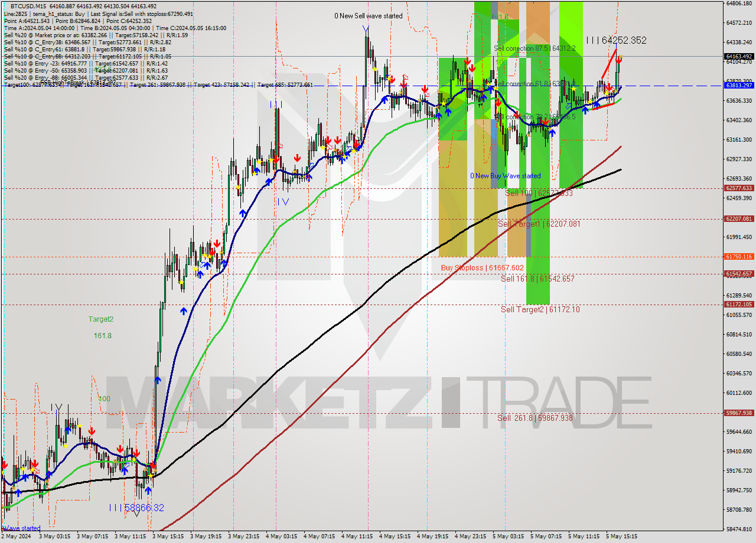Image resolution: width=756 pixels, height=543 pixels.
Task: Click the green '161.8' Fibonacci label
Action: 102,335
